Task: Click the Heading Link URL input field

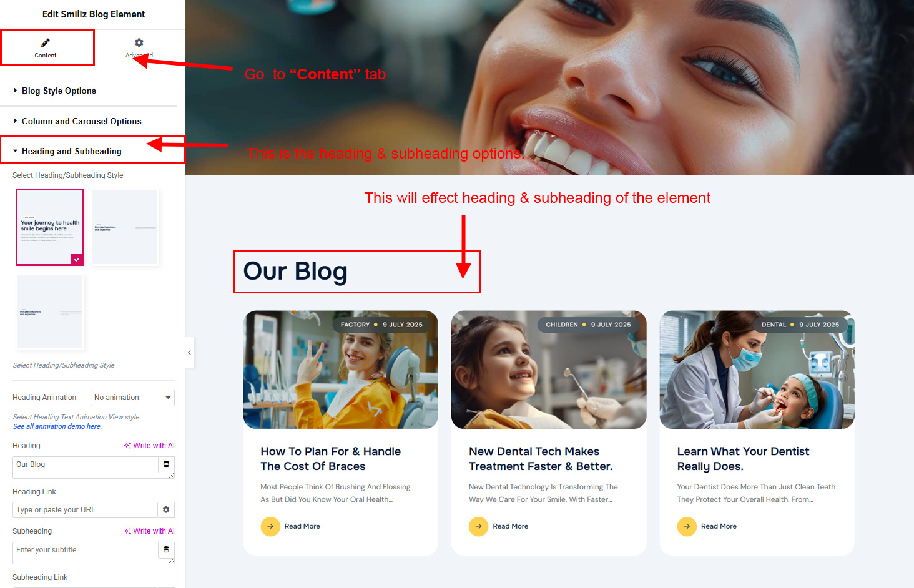Action: (85, 510)
